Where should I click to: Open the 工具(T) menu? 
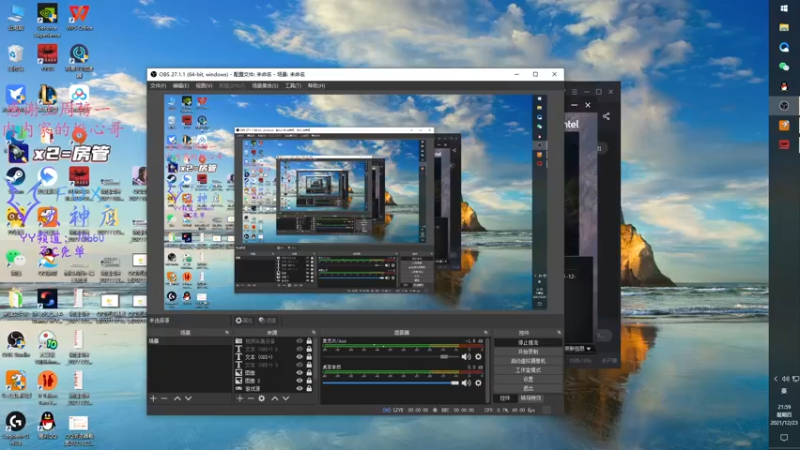(x=293, y=86)
